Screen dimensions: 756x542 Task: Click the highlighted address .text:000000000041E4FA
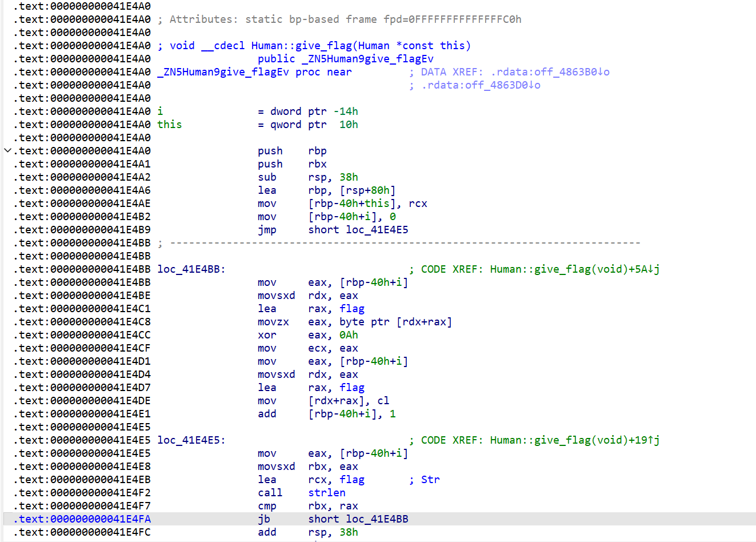pyautogui.click(x=82, y=519)
